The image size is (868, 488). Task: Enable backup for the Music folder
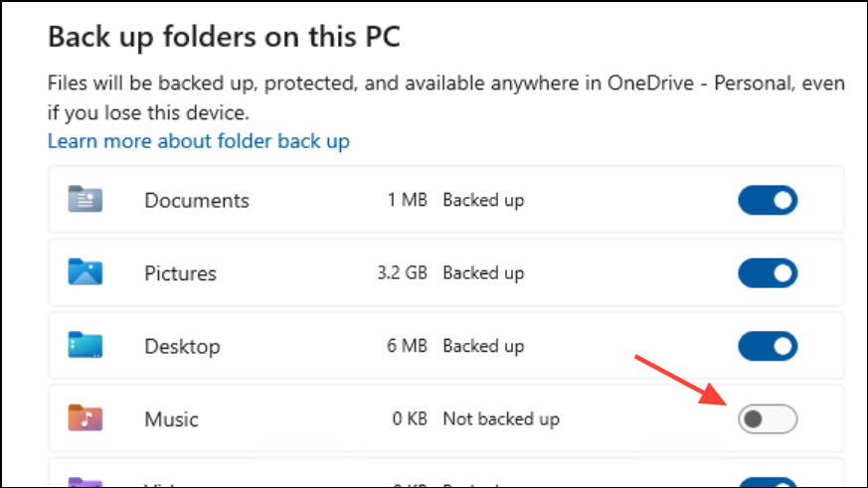(x=768, y=418)
